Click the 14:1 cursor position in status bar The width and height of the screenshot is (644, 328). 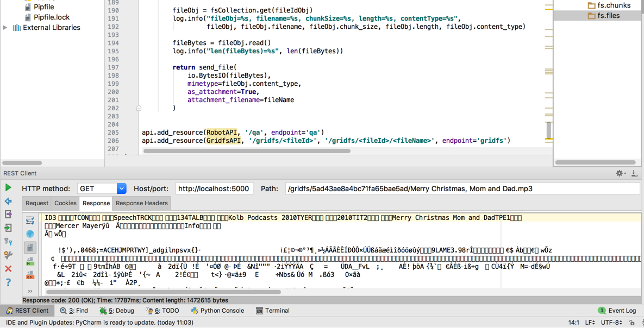pos(574,323)
